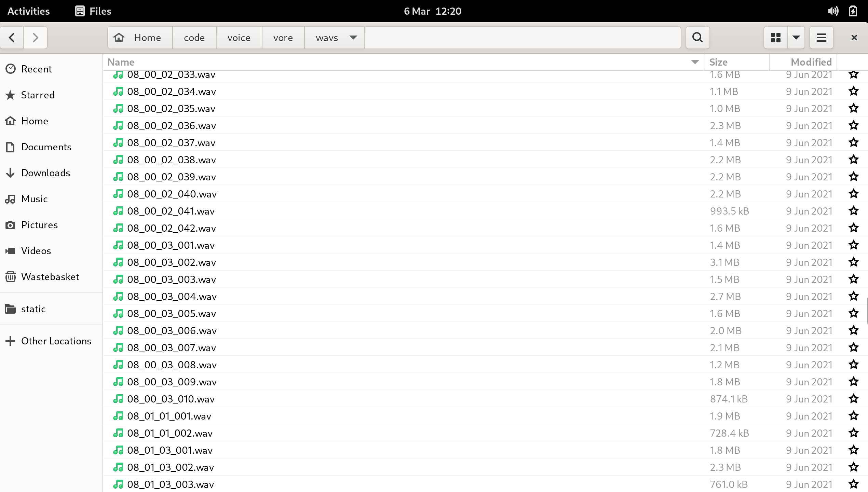The image size is (868, 492).
Task: Select file 08_00_03_010.wav
Action: coord(171,399)
